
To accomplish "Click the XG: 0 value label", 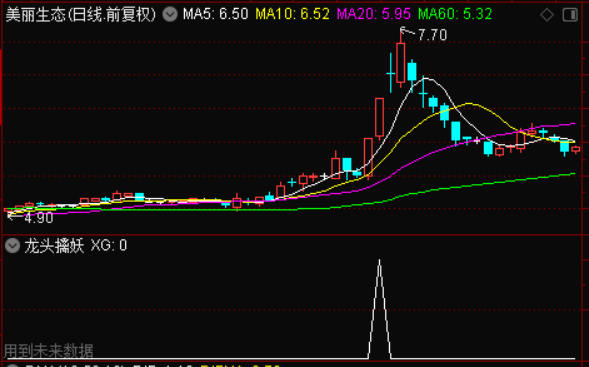I will pyautogui.click(x=109, y=246).
